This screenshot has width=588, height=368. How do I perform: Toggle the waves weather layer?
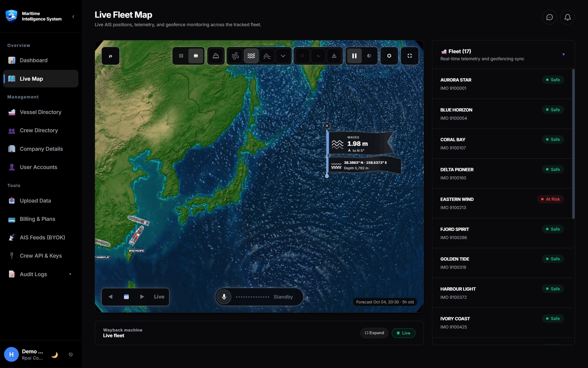[251, 56]
